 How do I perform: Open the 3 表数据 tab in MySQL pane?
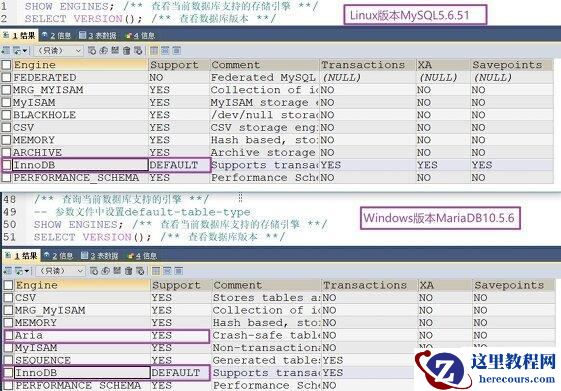click(x=98, y=35)
